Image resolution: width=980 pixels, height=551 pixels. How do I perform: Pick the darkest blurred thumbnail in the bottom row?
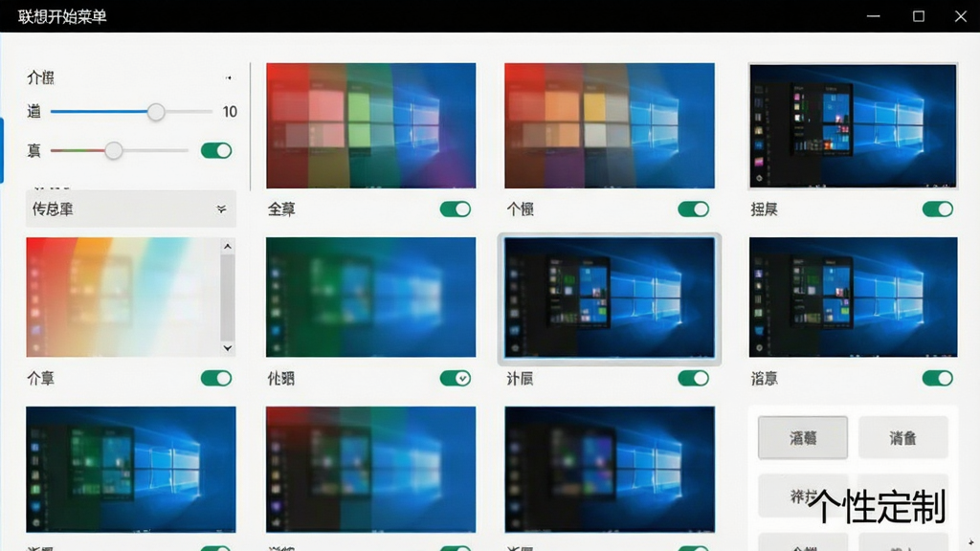pyautogui.click(x=610, y=469)
